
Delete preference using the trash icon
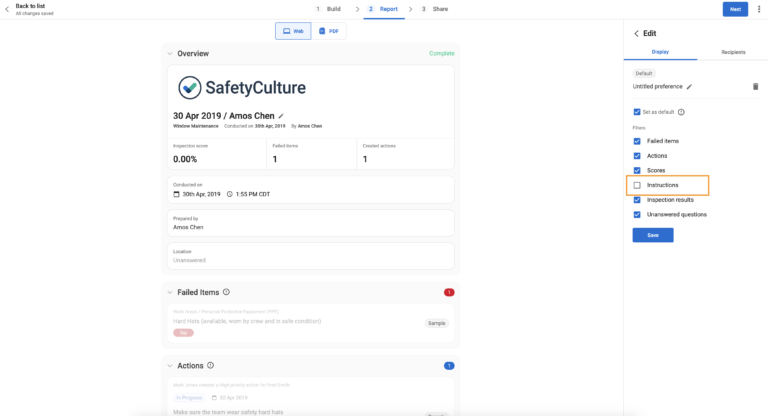tap(755, 87)
